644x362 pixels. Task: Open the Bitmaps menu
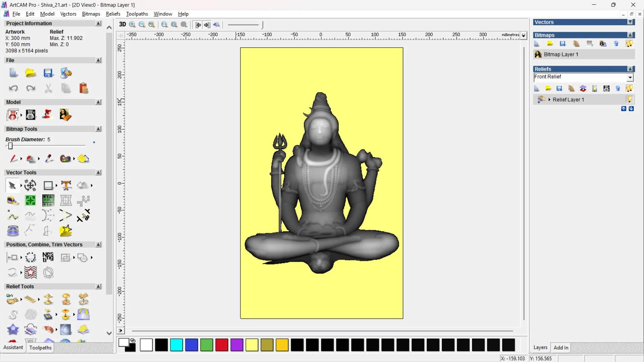pyautogui.click(x=91, y=14)
